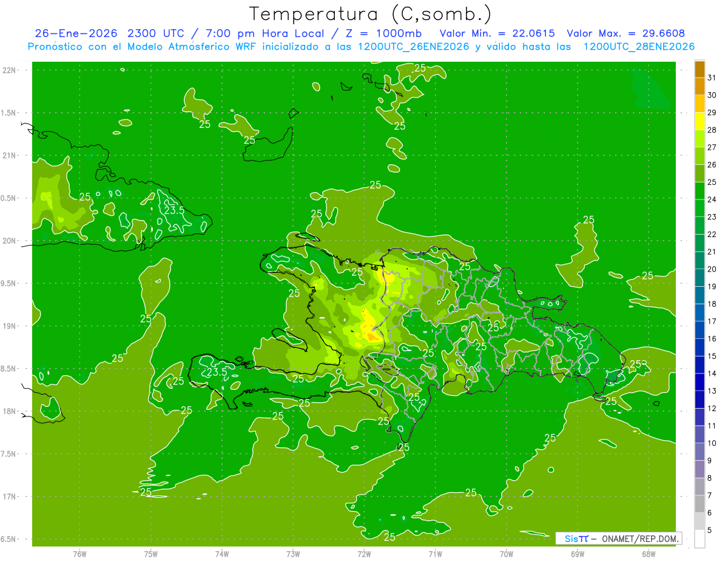The image size is (728, 562).
Task: Pick the topmost brown-orange legend swatch above 31
Action: [x=699, y=69]
